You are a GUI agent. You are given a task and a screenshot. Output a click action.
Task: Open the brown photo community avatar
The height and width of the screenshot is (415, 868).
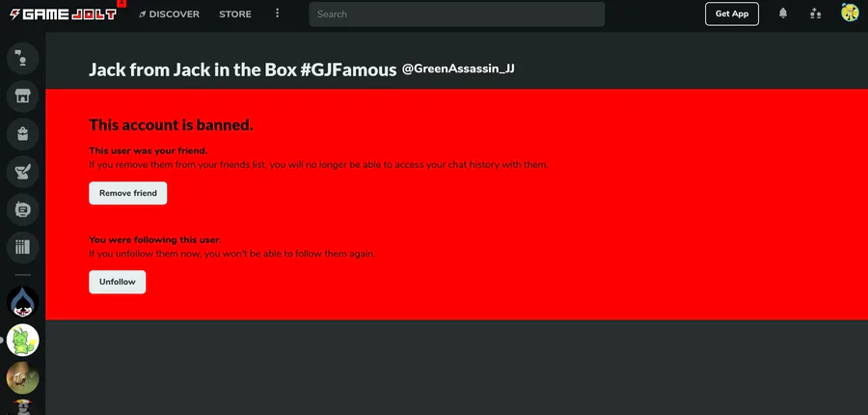tap(22, 377)
